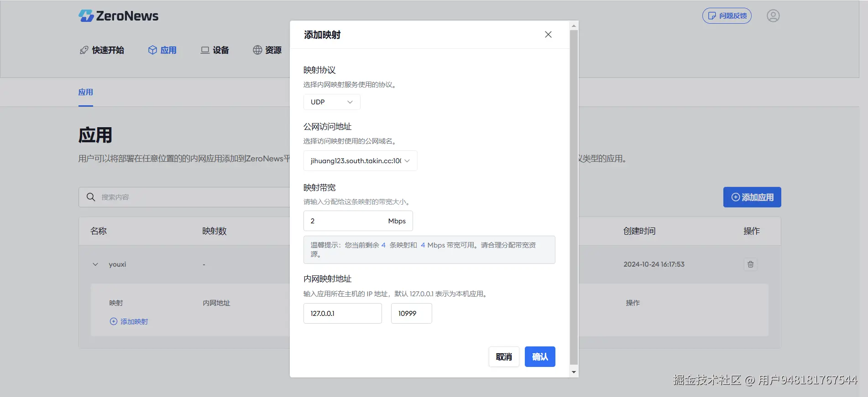The height and width of the screenshot is (397, 868).
Task: Open the 资源 navigation item
Action: [267, 50]
